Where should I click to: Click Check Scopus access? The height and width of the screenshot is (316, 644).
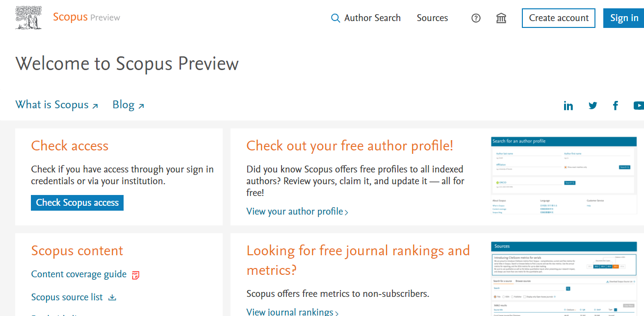click(77, 202)
